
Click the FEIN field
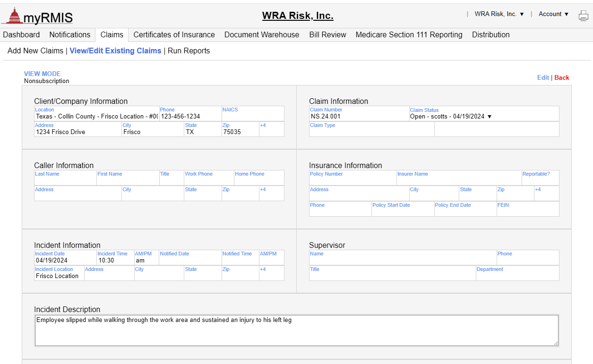pos(528,209)
